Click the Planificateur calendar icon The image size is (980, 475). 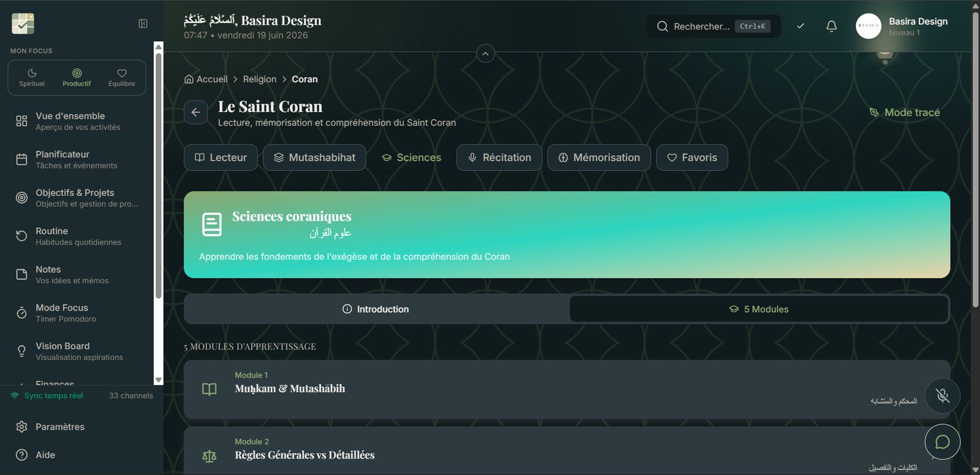point(21,159)
